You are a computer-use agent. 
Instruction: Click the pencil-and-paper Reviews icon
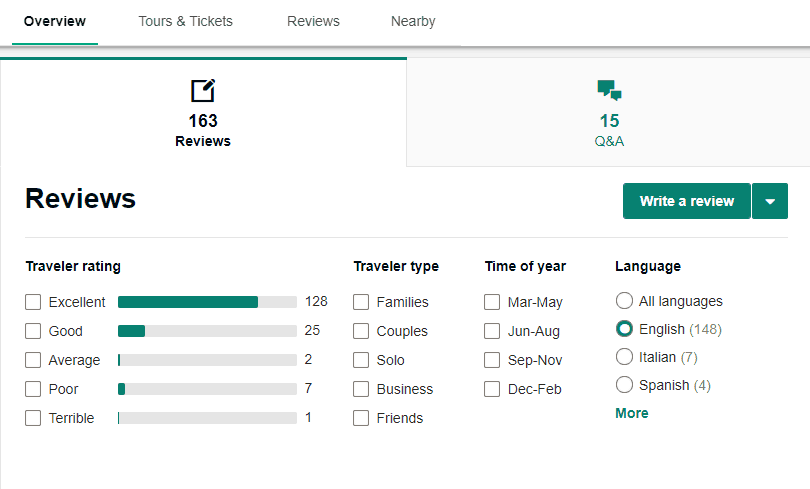(203, 90)
